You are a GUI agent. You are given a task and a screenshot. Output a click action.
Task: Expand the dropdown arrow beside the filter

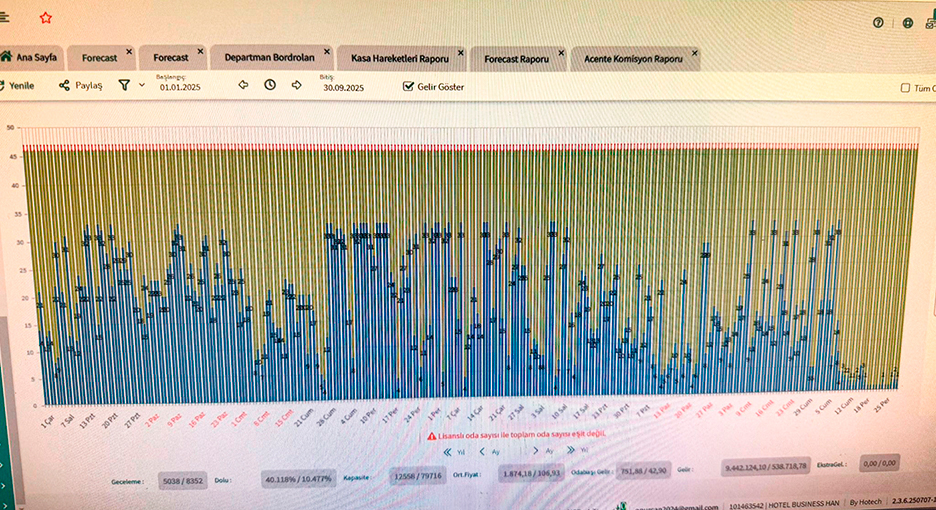tap(142, 86)
